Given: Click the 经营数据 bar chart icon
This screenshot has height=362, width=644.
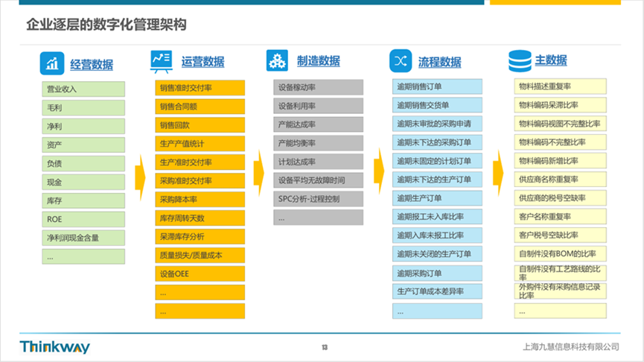Looking at the screenshot, I should click(52, 63).
